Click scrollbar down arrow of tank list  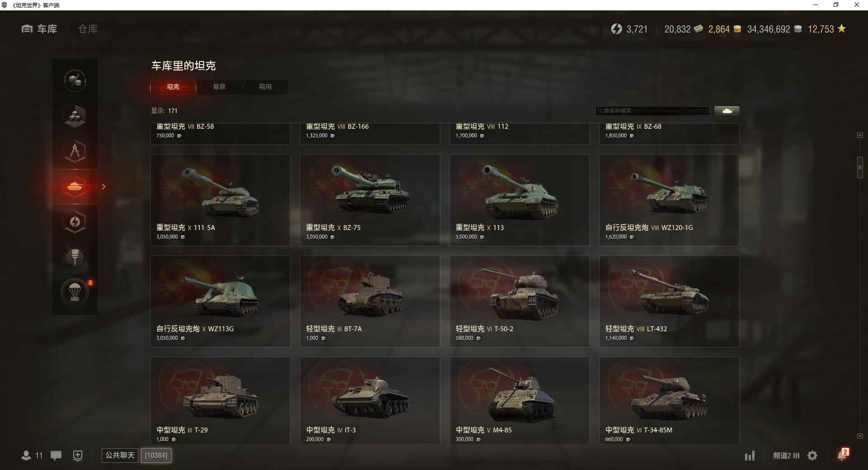click(860, 436)
